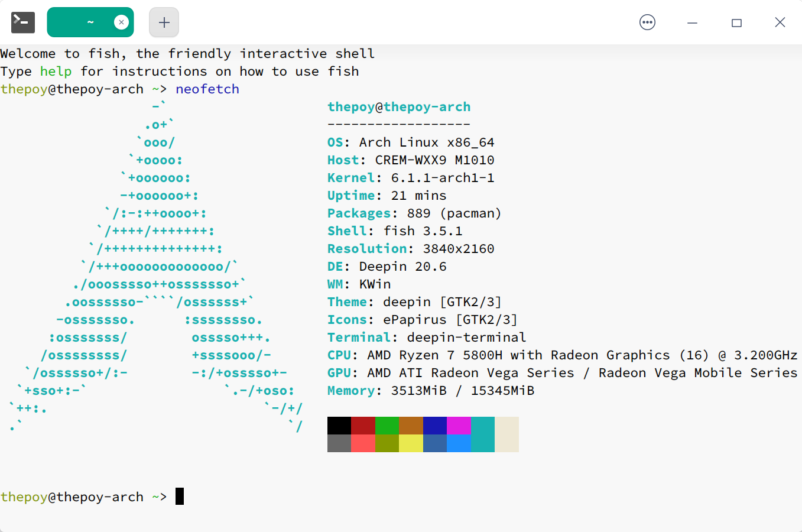Select the yellow swatch in the palette
The height and width of the screenshot is (532, 802).
click(x=411, y=443)
